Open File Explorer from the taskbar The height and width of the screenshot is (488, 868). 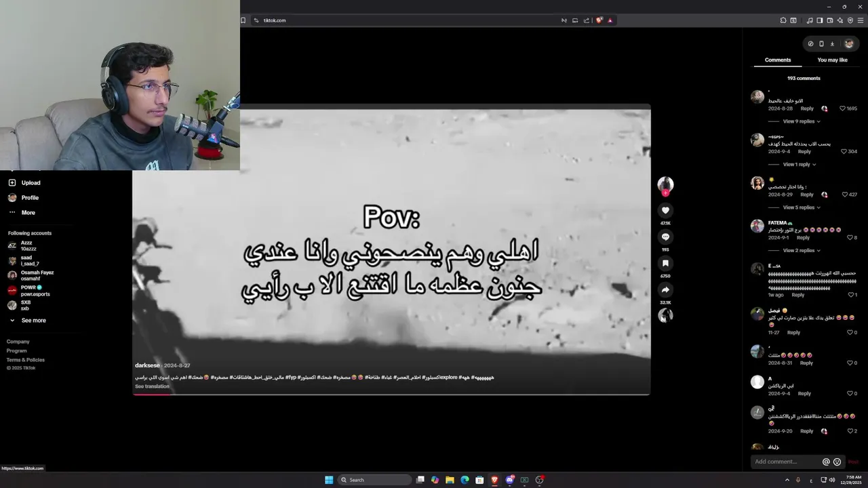coord(450,480)
